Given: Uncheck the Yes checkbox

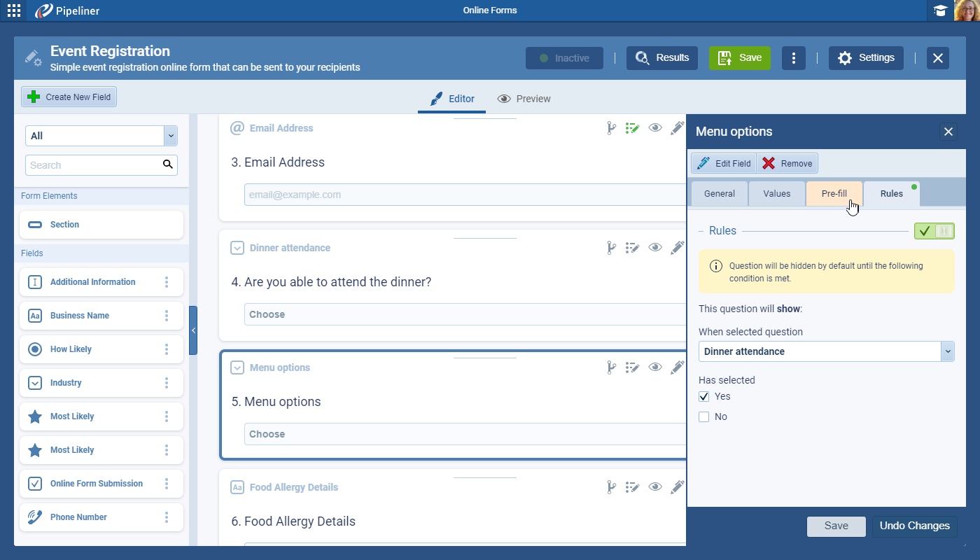Looking at the screenshot, I should point(704,396).
